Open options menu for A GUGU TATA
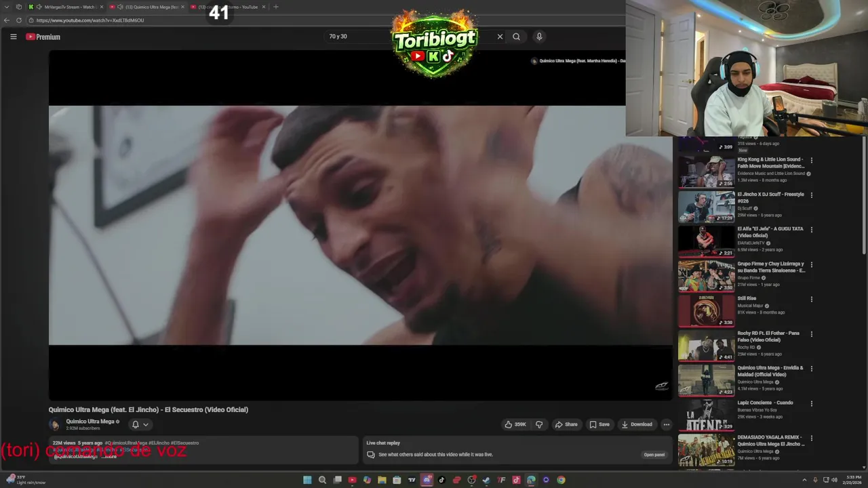 (x=811, y=230)
